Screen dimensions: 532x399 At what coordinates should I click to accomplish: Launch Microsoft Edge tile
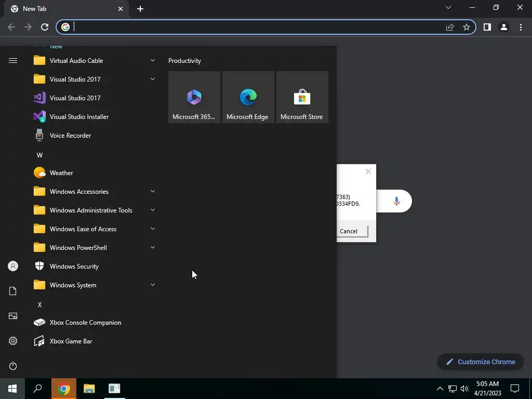click(248, 97)
